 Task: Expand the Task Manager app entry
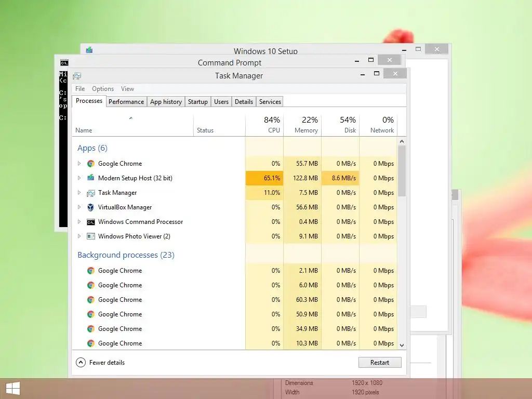click(x=79, y=192)
